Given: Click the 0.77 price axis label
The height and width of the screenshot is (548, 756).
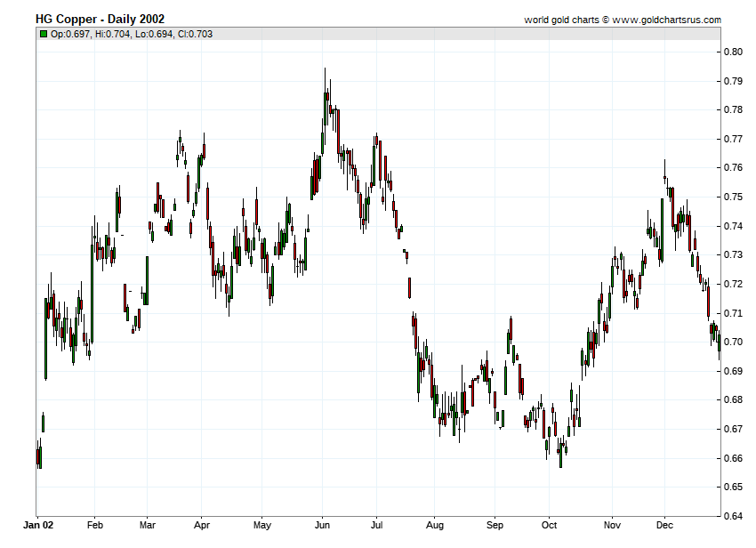Looking at the screenshot, I should [x=734, y=139].
